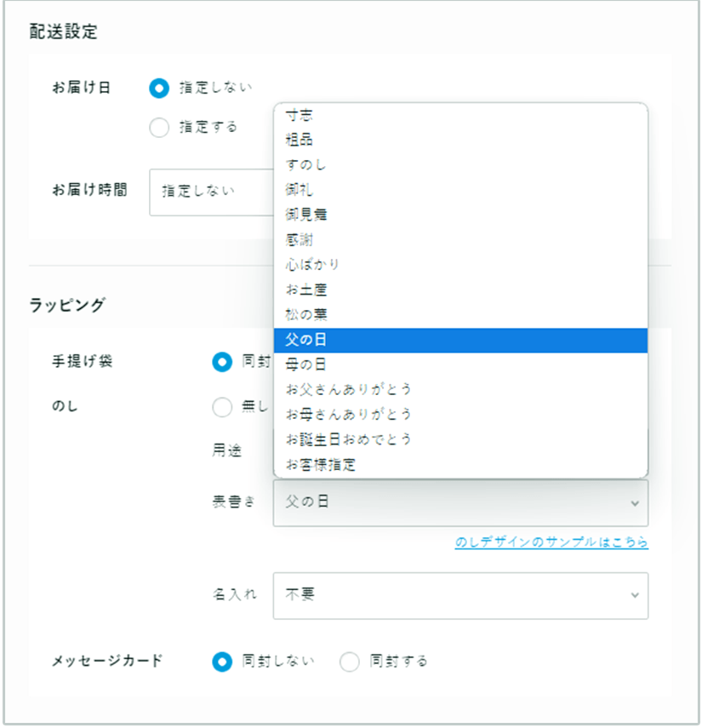Choose 心ばかり from the list
702x728 pixels.
[460, 265]
